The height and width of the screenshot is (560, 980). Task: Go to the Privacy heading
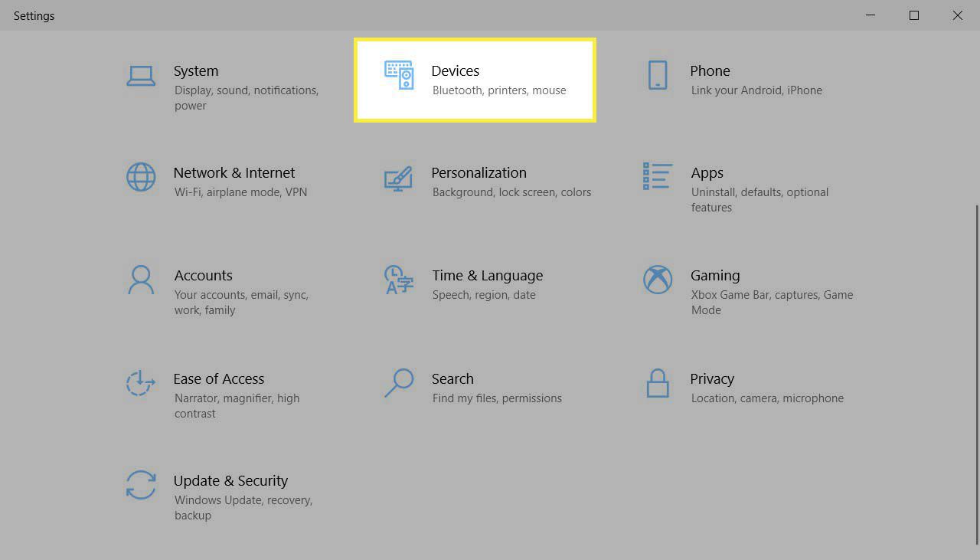(x=712, y=379)
